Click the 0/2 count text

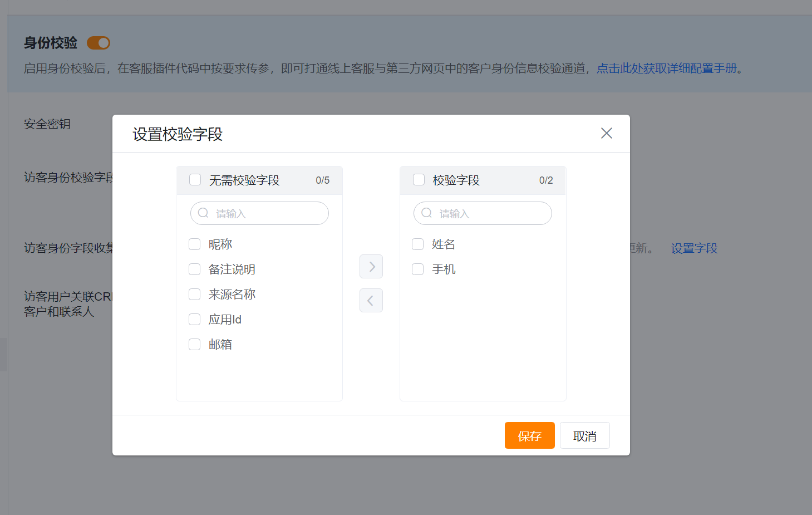546,180
